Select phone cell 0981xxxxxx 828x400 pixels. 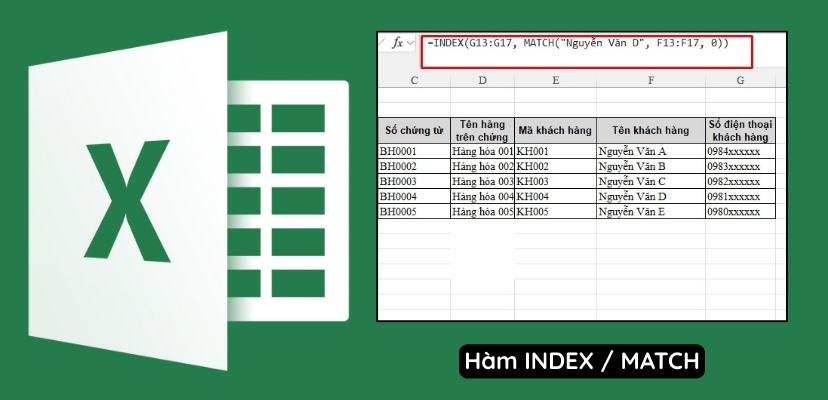pyautogui.click(x=740, y=197)
